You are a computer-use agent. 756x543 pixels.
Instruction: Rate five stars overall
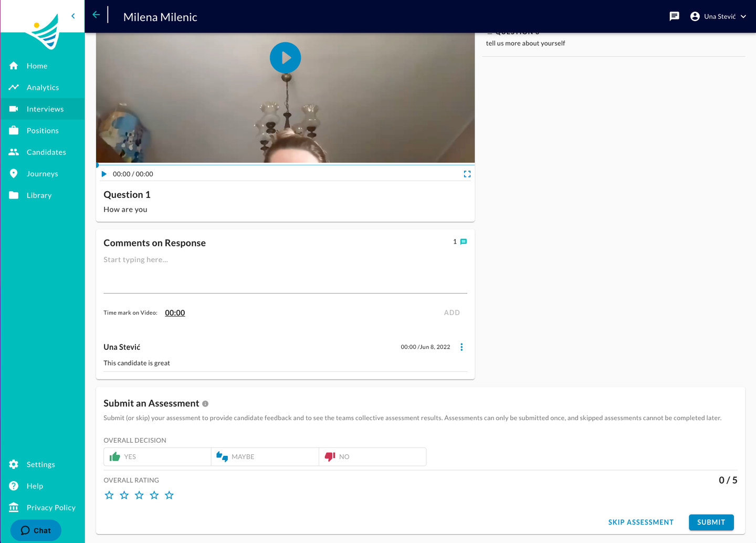169,495
